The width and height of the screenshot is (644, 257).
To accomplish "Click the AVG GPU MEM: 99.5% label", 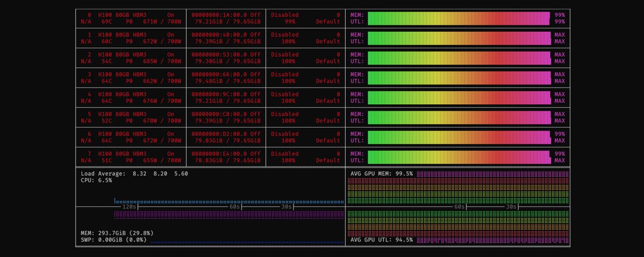I will (382, 174).
